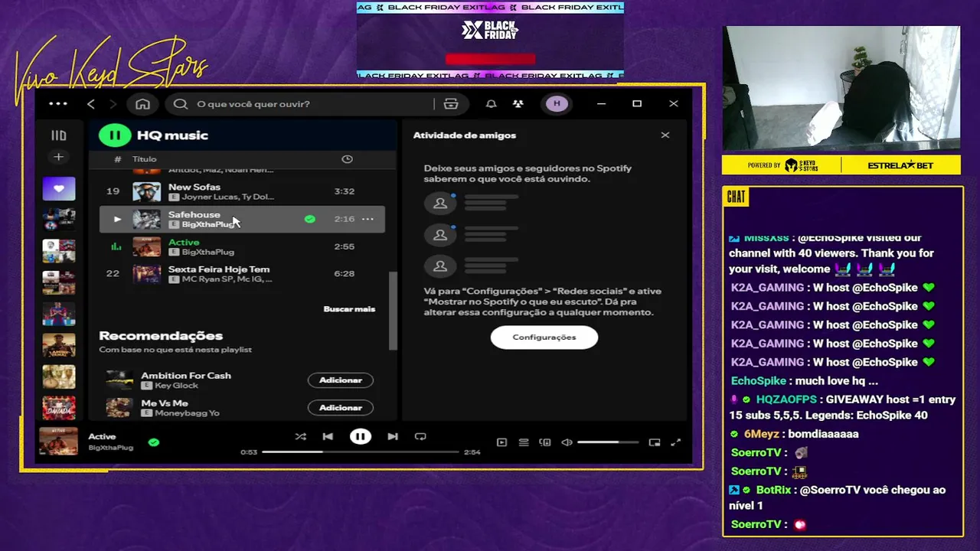Image resolution: width=980 pixels, height=551 pixels.
Task: Click the EstrelaBet sponsor logo
Action: [x=901, y=165]
